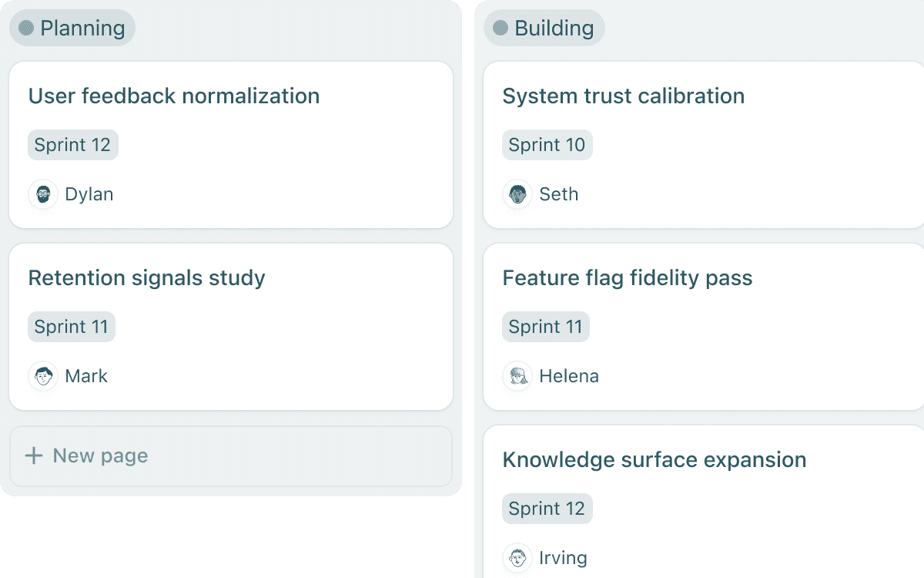Select the Planning column label

pos(82,29)
